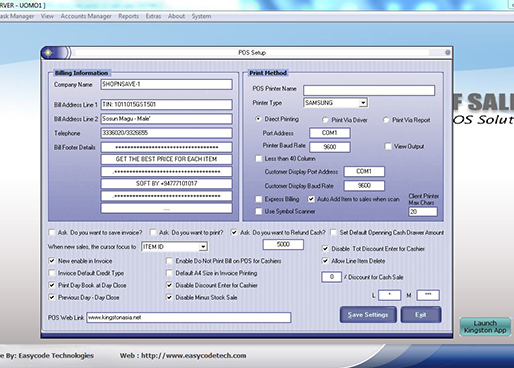514x368 pixels.
Task: Click the empty POS Printer Name field
Action: [x=369, y=90]
